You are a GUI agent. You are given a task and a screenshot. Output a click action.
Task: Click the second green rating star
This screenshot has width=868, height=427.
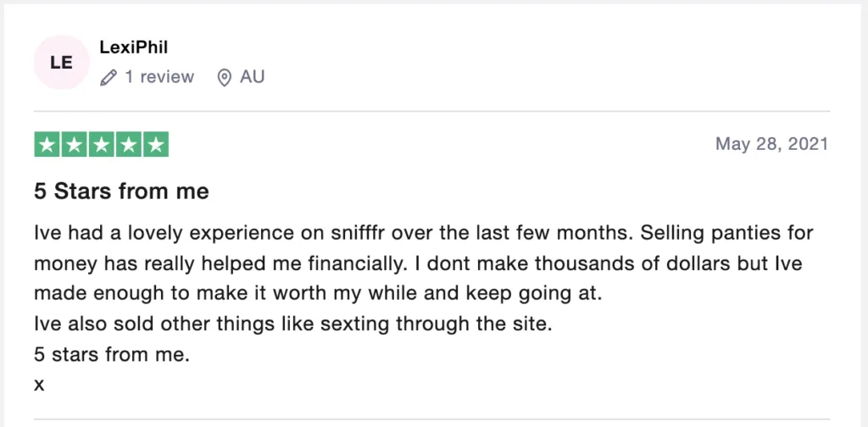(75, 145)
